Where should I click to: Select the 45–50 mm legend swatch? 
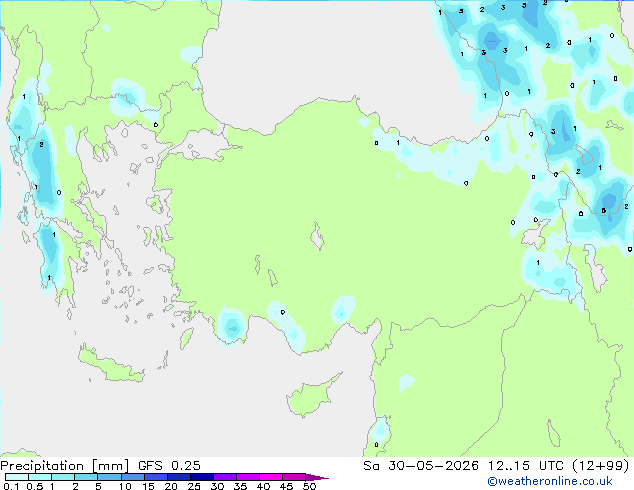pos(294,477)
